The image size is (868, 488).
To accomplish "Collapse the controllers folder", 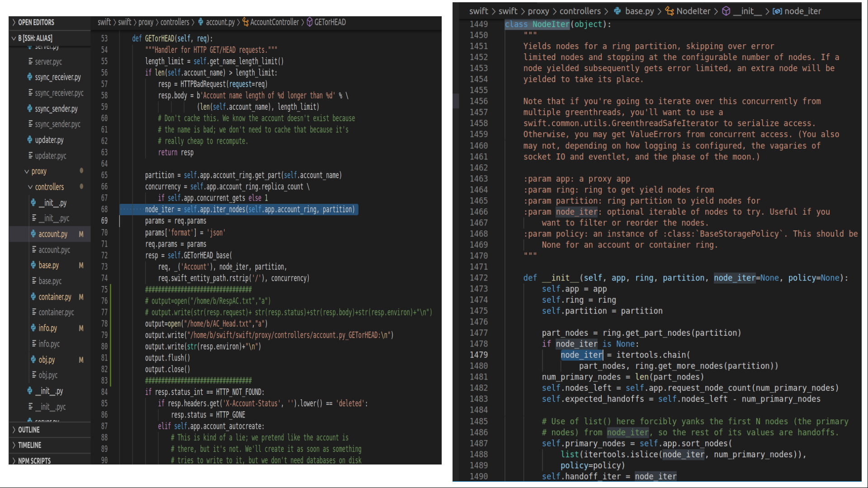I will point(30,187).
